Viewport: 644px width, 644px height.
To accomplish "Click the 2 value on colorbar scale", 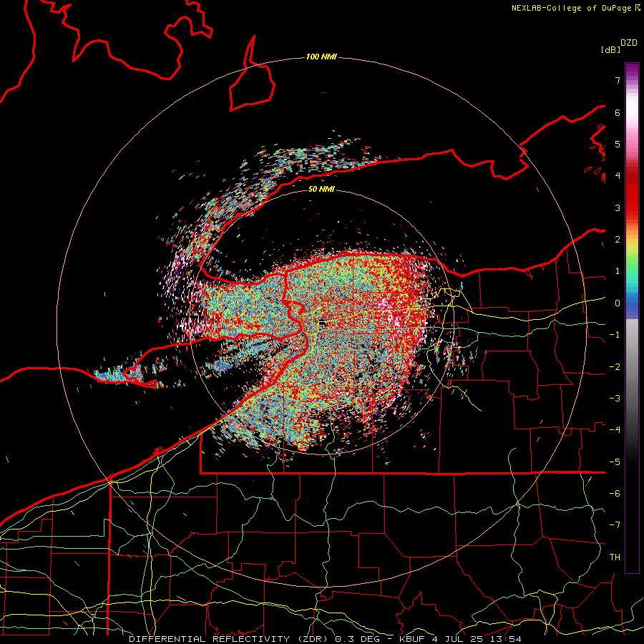I will coord(618,240).
